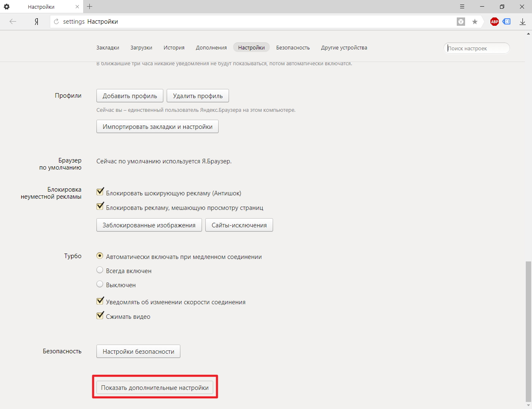Screen dimensions: 532x409
Task: Click the scrollbar up arrow
Action: (x=528, y=34)
